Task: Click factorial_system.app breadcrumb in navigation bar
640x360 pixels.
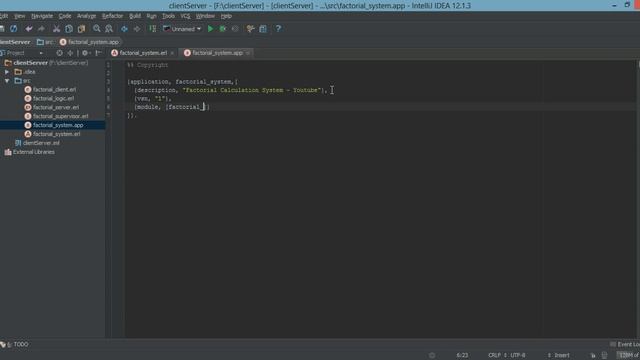Action: 89,42
